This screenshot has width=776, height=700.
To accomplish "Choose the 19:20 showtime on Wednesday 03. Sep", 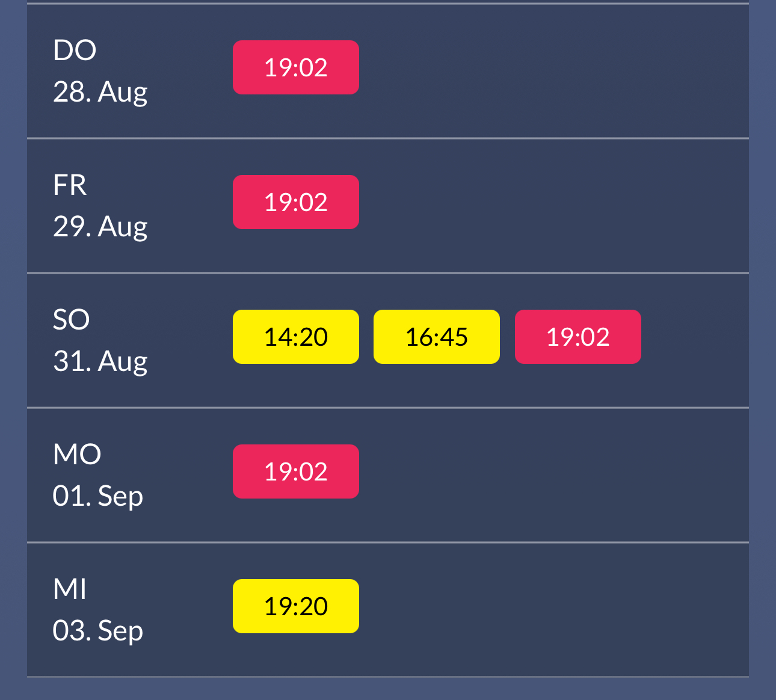I will pyautogui.click(x=296, y=606).
